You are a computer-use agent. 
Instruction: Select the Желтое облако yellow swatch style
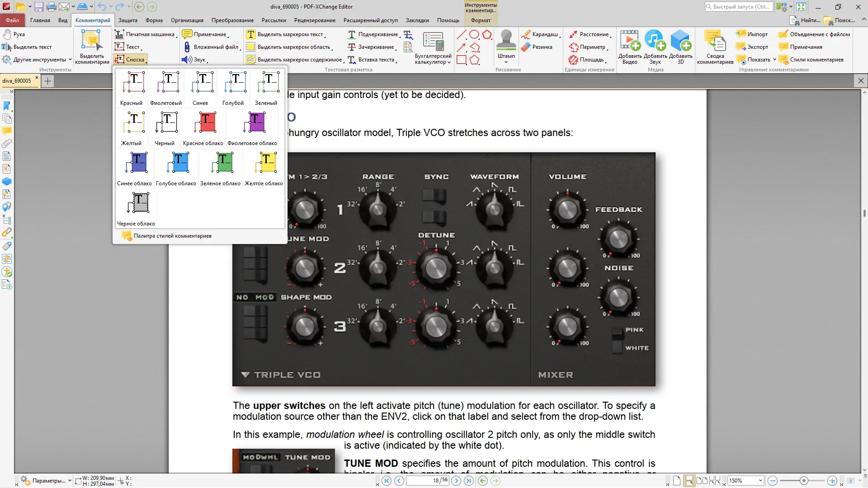pos(264,169)
